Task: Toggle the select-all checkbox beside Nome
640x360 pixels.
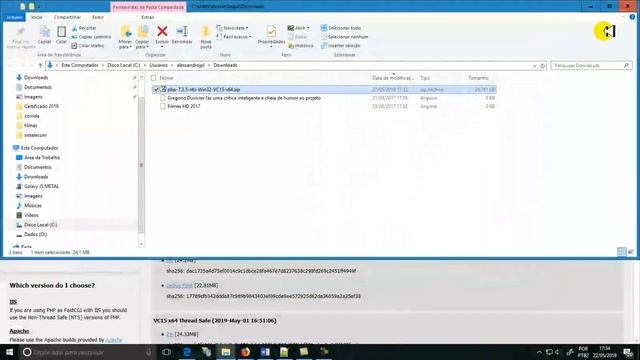Action: [x=153, y=78]
